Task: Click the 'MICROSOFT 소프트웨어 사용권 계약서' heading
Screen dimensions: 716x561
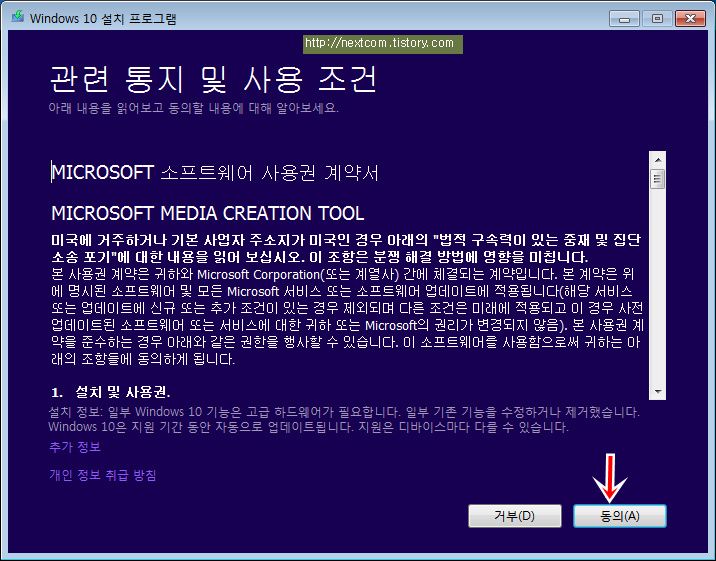Action: point(215,173)
